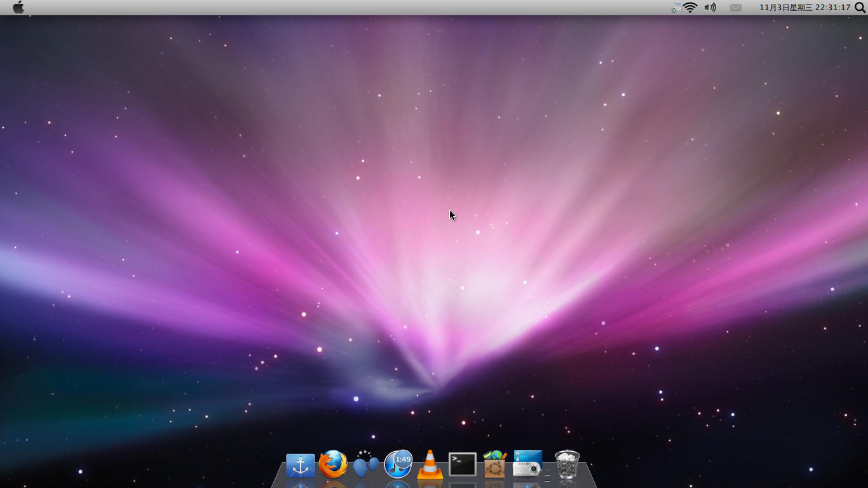
Task: Open the Apple logo main menu
Action: point(18,8)
